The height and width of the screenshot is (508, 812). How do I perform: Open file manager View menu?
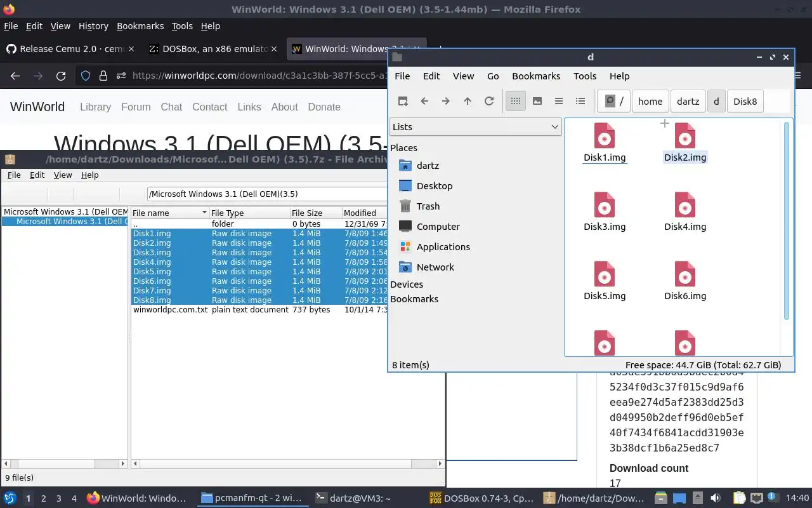pos(463,76)
